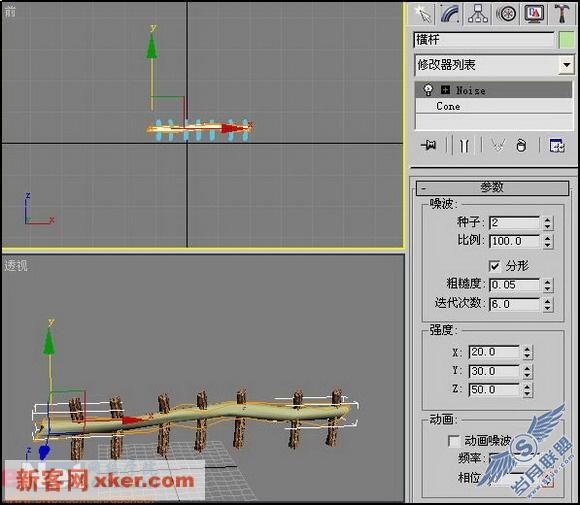Collapse the 参数 rollout header
Screen dimensions: 580x505
pyautogui.click(x=492, y=188)
